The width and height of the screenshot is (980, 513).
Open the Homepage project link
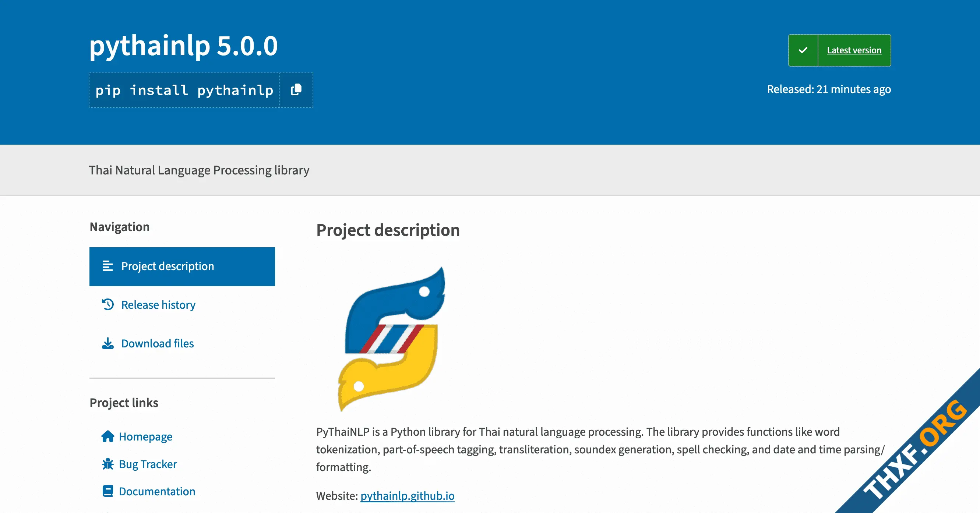[x=145, y=436]
